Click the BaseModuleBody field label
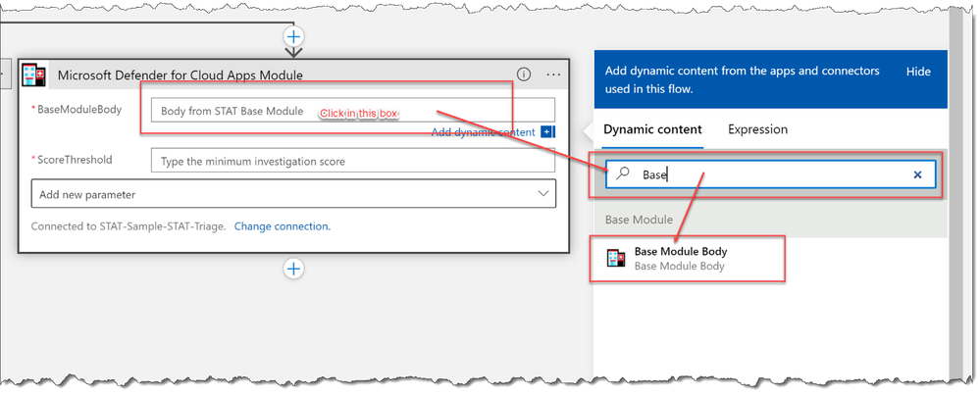 [79, 110]
